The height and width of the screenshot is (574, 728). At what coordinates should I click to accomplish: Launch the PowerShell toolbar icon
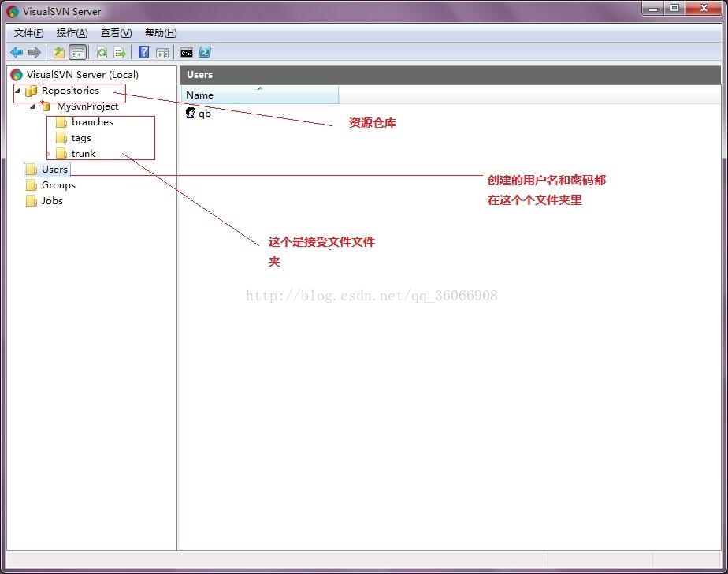(205, 53)
